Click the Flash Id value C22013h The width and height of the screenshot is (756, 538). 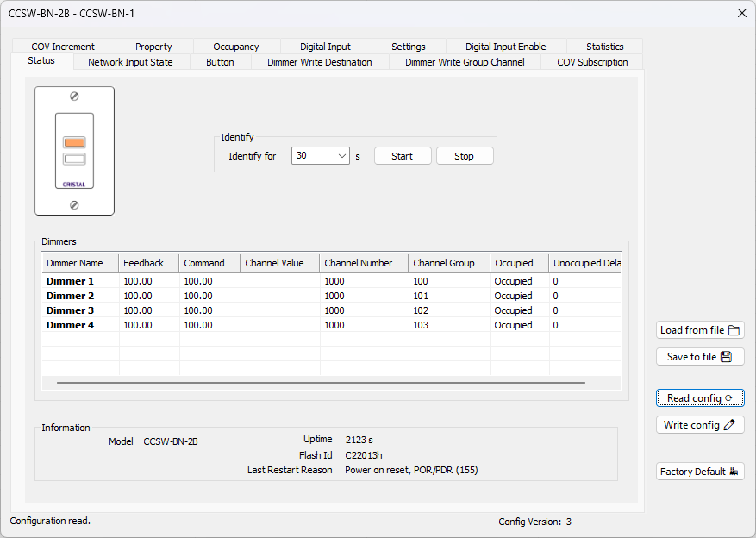364,455
